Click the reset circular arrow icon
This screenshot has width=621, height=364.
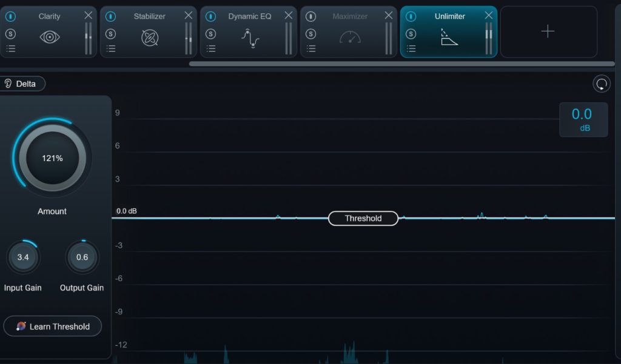(x=601, y=84)
